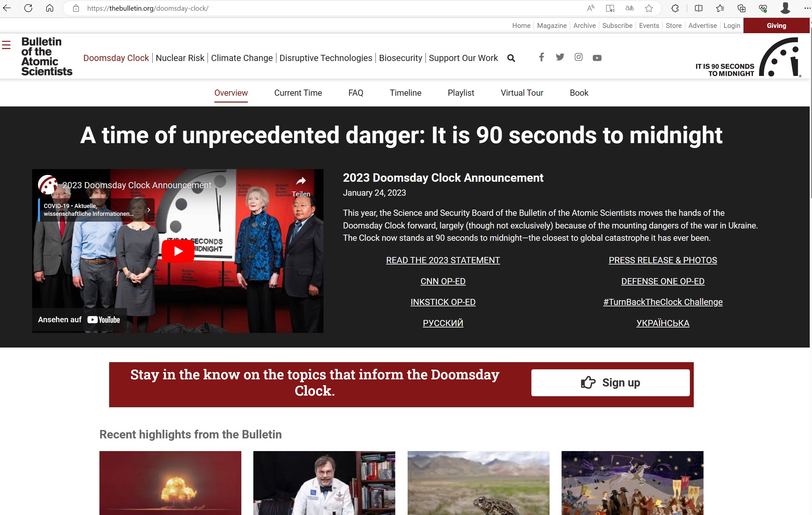Open the CNN OP-ED link

click(443, 281)
